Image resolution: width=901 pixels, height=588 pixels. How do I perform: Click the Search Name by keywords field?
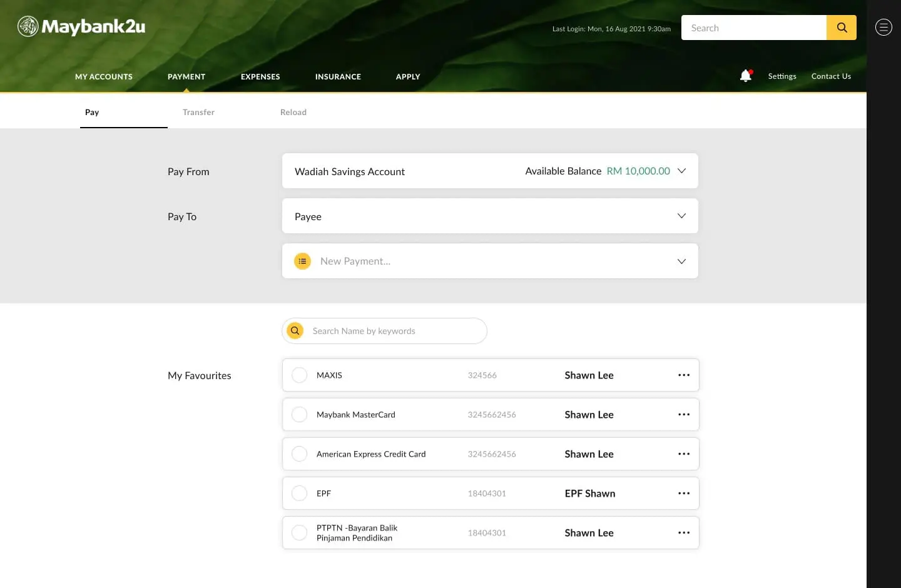[394, 331]
